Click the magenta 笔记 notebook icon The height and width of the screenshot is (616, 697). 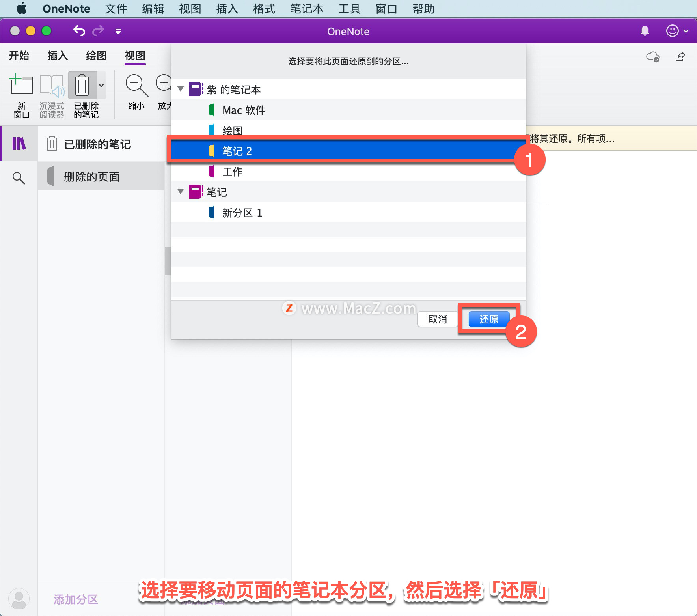196,192
